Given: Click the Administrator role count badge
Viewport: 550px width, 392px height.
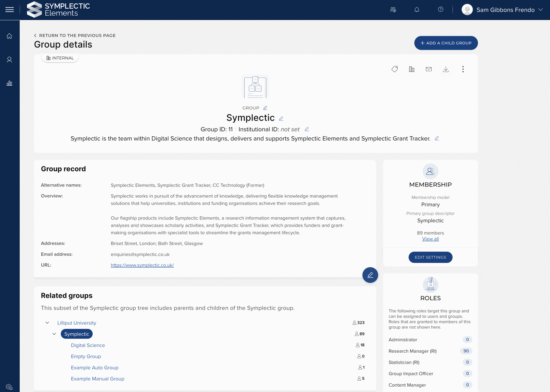Looking at the screenshot, I should click(x=467, y=340).
